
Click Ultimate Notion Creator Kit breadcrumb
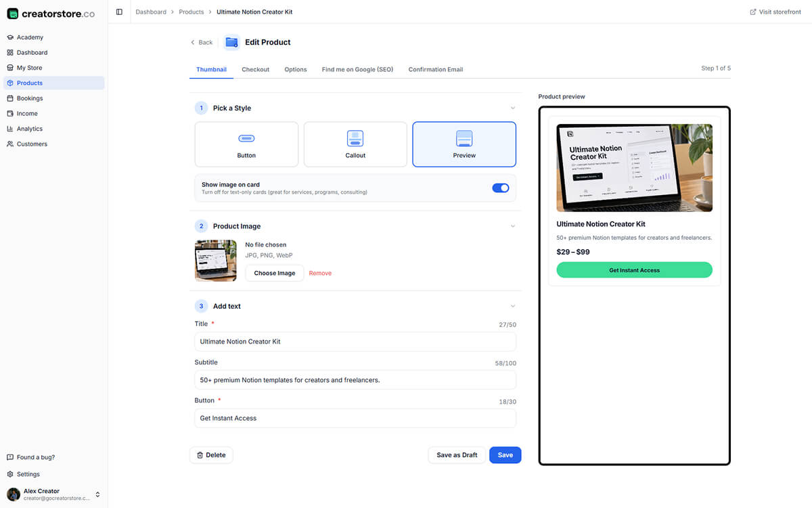tap(254, 12)
